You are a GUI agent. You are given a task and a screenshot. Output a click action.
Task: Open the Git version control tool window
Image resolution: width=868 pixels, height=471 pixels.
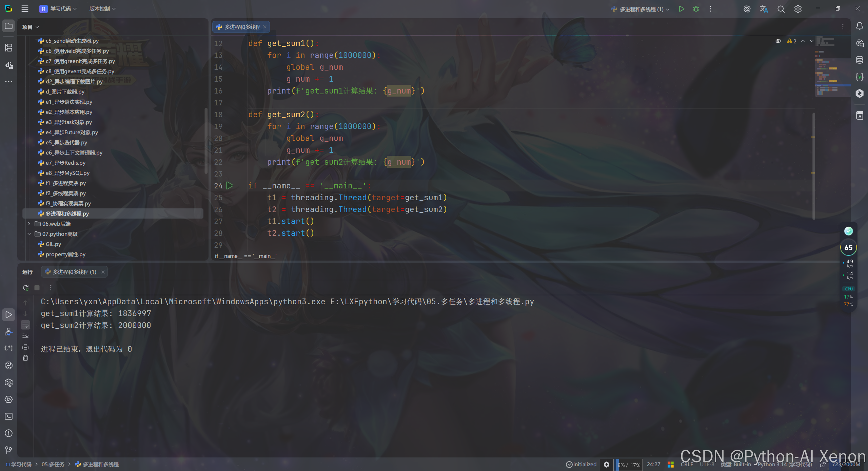(9, 450)
